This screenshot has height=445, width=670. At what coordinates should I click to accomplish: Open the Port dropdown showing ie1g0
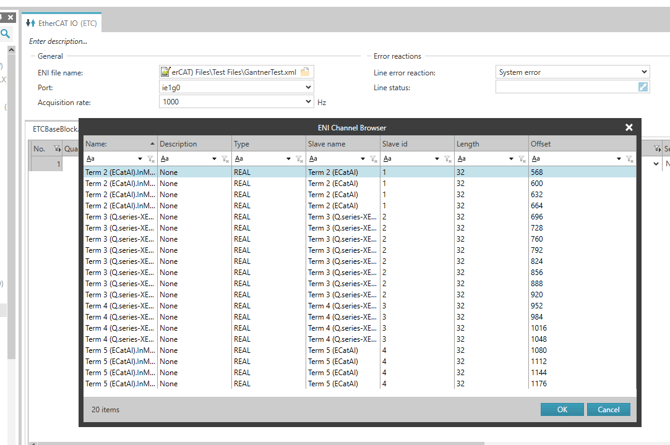pos(236,87)
